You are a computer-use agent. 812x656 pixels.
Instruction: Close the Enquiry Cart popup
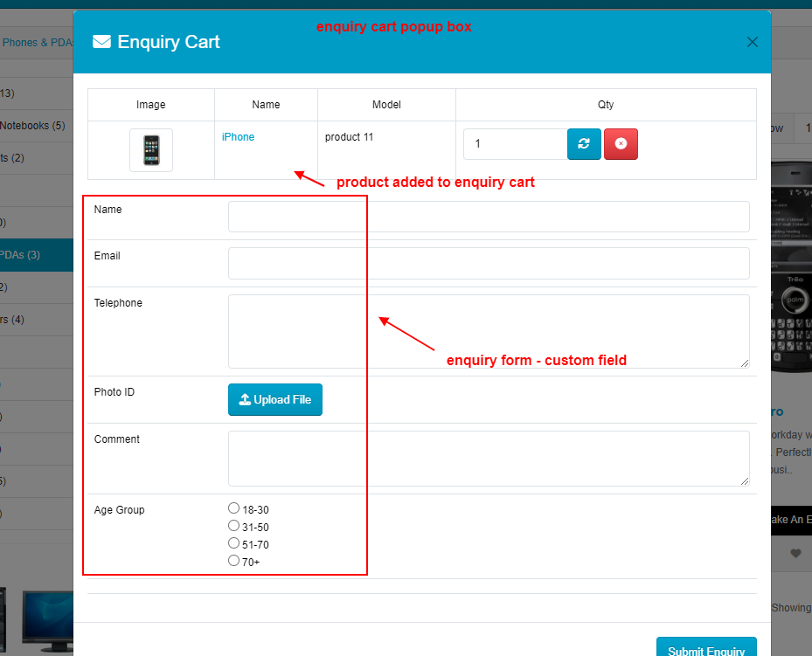coord(752,42)
